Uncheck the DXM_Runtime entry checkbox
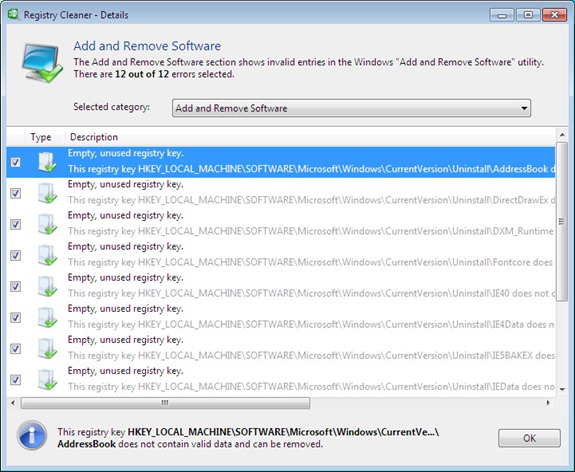575x472 pixels. coord(15,224)
